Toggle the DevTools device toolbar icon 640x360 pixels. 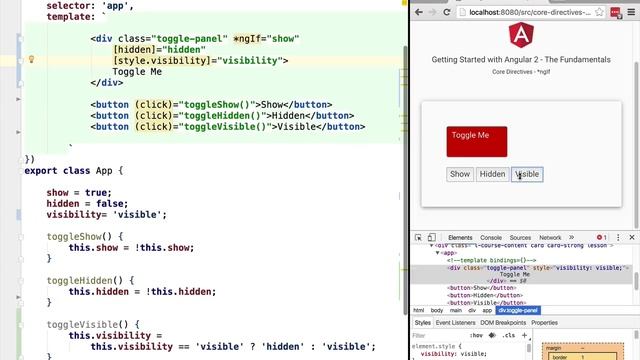(431, 238)
